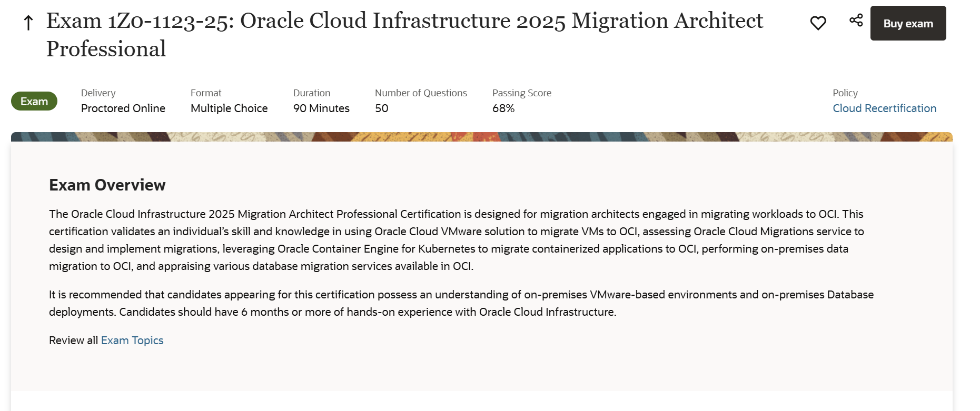Select the Multiple Choice format value
This screenshot has width=980, height=411.
tap(229, 108)
